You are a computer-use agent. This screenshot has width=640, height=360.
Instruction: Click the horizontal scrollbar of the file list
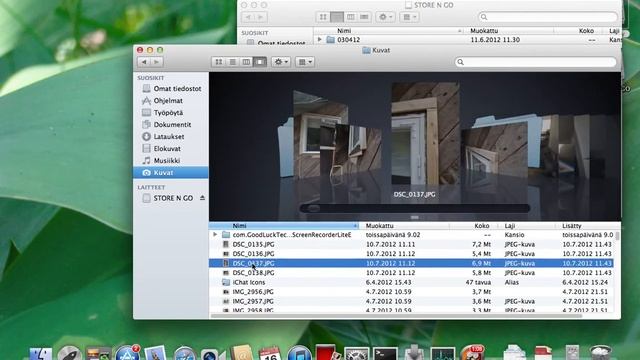click(396, 316)
